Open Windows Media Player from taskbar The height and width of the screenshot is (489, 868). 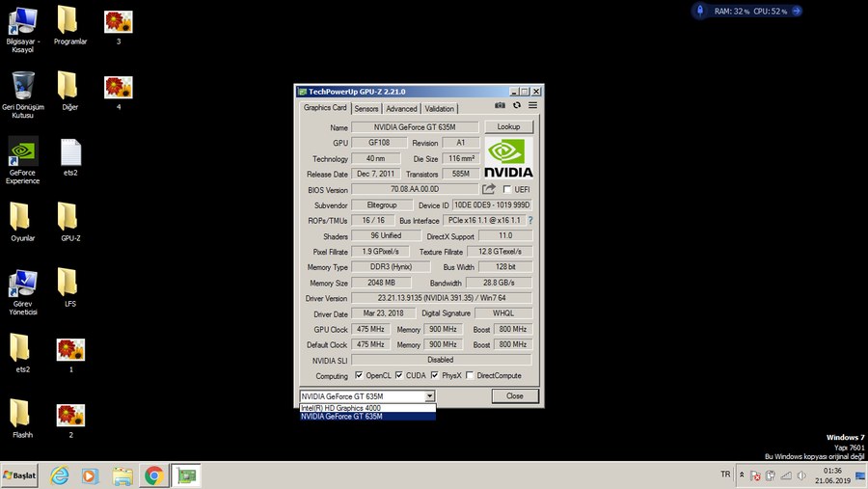[91, 475]
